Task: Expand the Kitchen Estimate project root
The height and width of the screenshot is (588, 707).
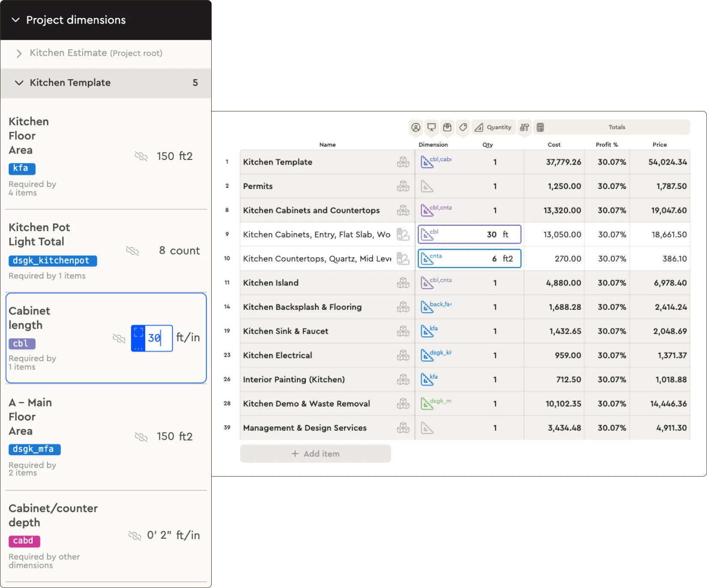Action: click(x=19, y=53)
